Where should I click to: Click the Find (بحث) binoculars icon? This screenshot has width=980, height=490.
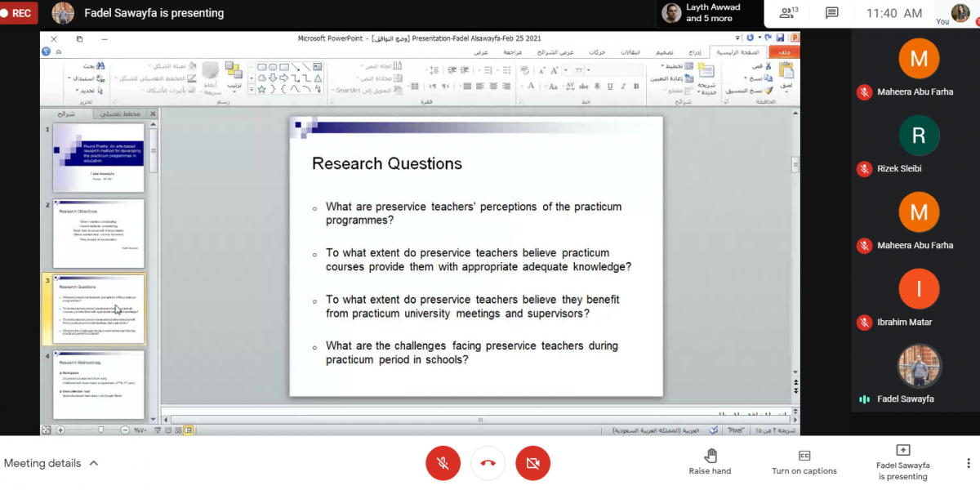pos(100,67)
